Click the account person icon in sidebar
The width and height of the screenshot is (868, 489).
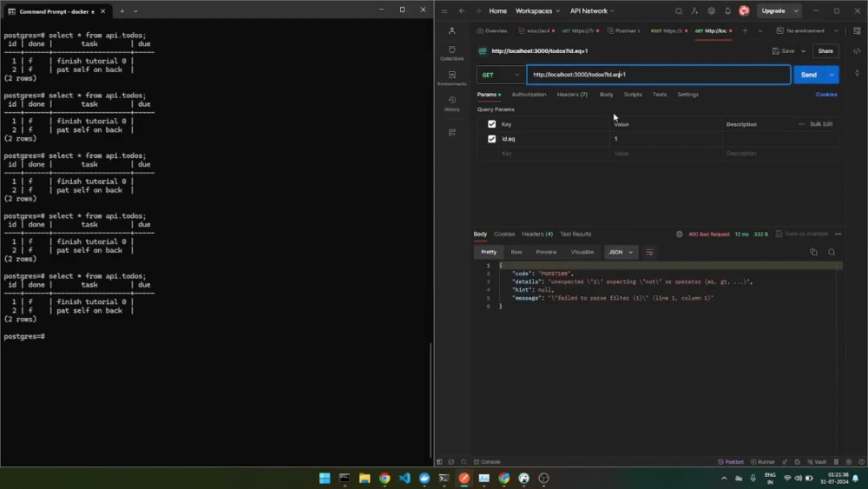click(451, 31)
